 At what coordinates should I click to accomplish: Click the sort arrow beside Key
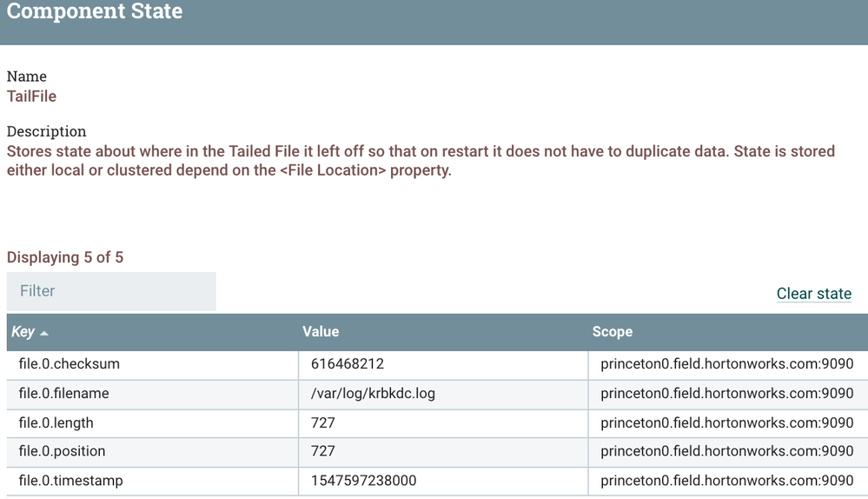point(44,333)
